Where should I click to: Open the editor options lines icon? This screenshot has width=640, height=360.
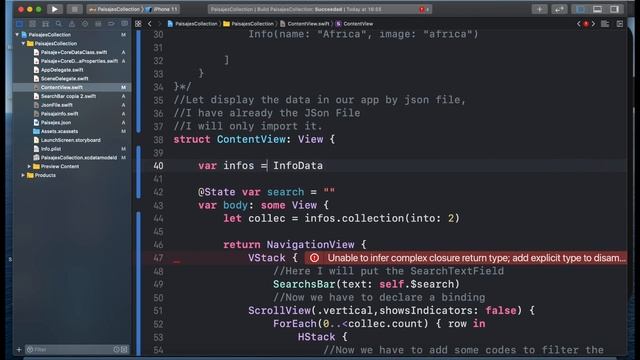tap(605, 24)
